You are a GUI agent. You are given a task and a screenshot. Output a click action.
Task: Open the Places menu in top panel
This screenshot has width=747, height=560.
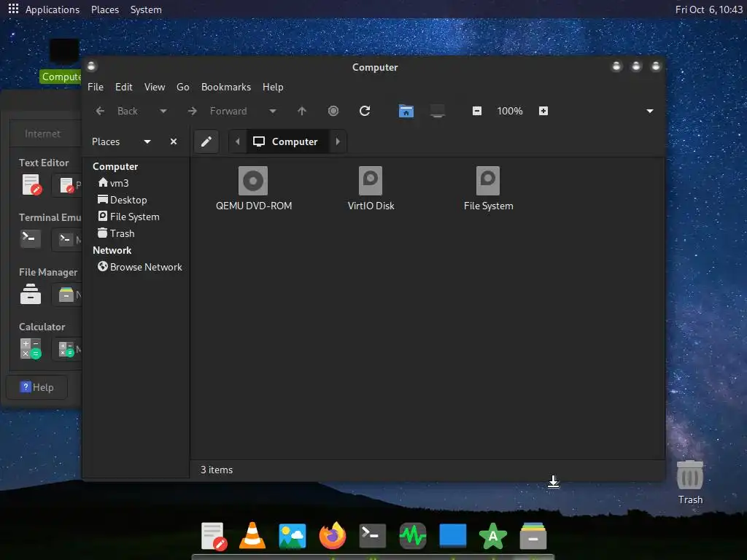[x=105, y=9]
